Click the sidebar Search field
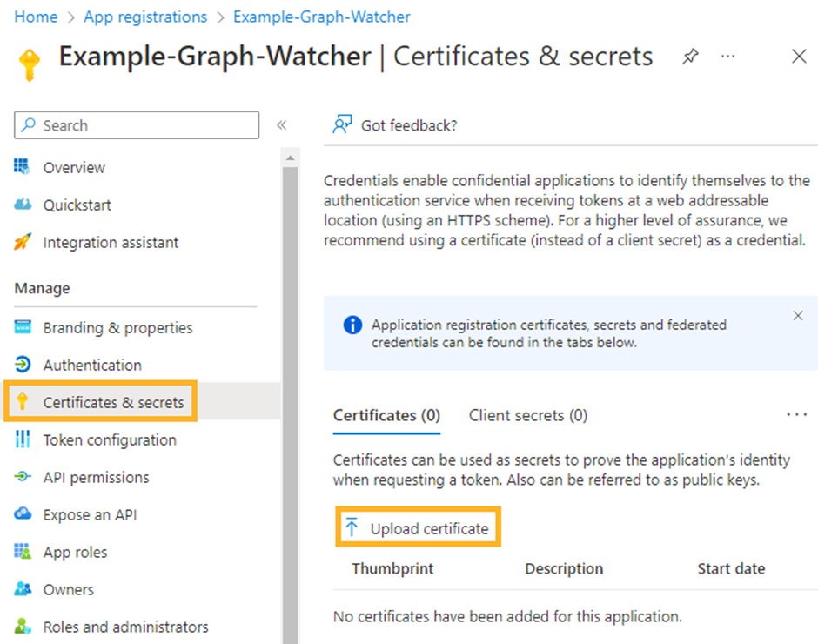The image size is (818, 644). [137, 125]
